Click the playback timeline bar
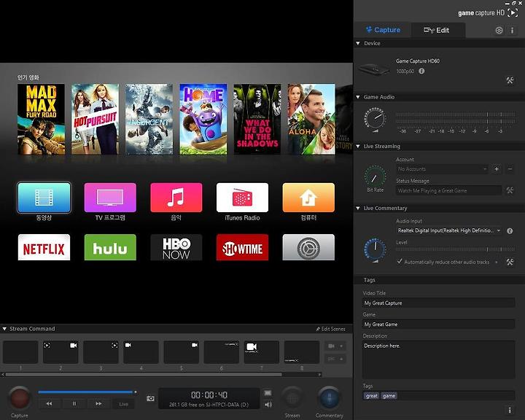 tap(86, 392)
